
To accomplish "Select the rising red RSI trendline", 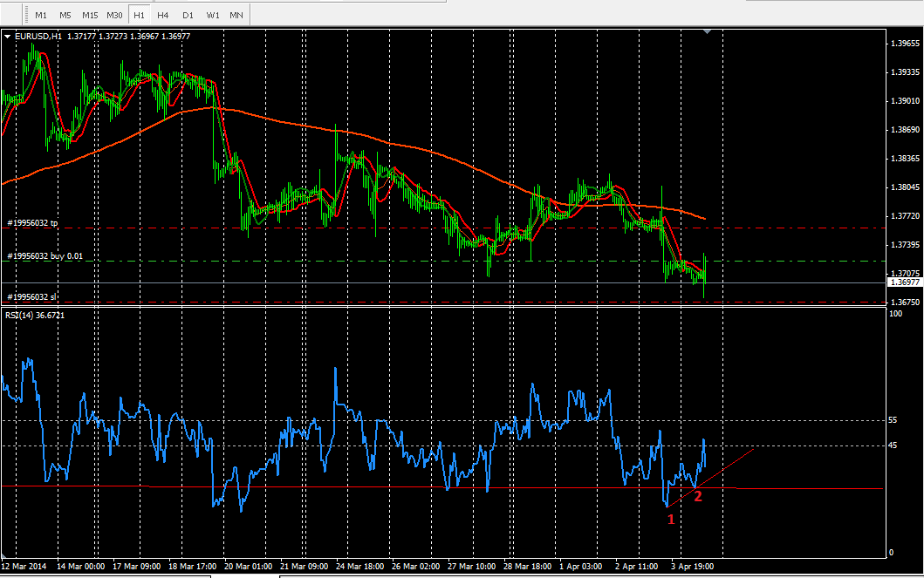I will point(710,478).
